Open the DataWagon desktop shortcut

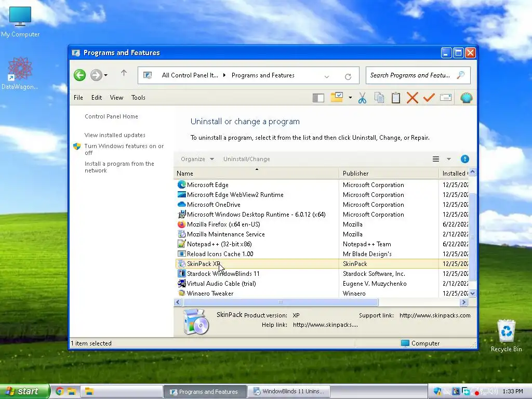[x=20, y=73]
